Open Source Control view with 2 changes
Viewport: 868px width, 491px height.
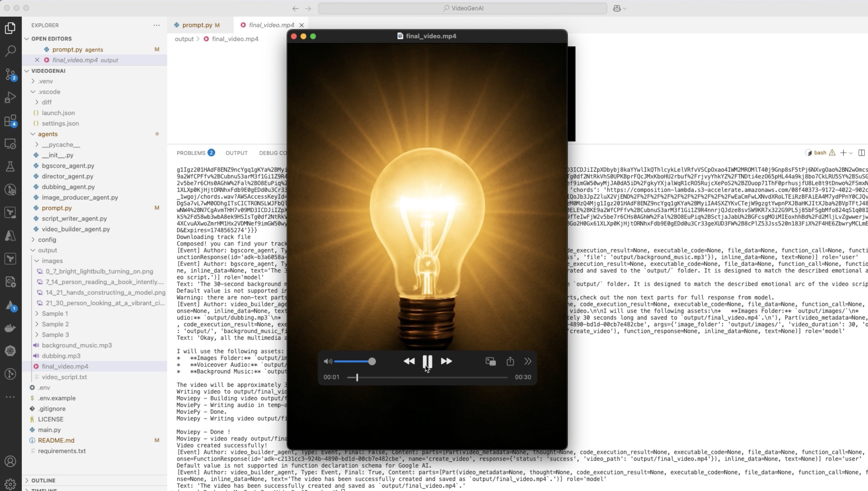click(10, 74)
